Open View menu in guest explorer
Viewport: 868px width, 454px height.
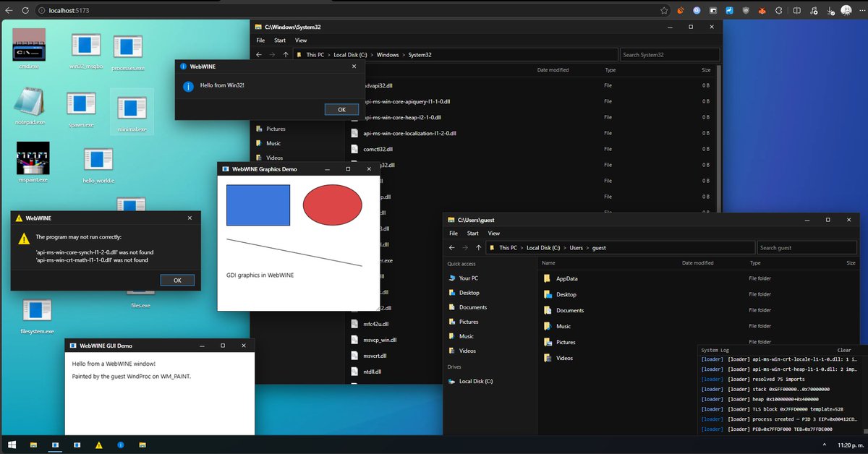[x=494, y=234]
